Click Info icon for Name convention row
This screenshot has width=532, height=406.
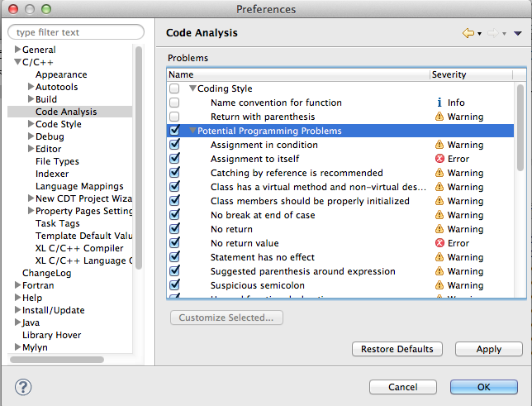click(x=439, y=103)
